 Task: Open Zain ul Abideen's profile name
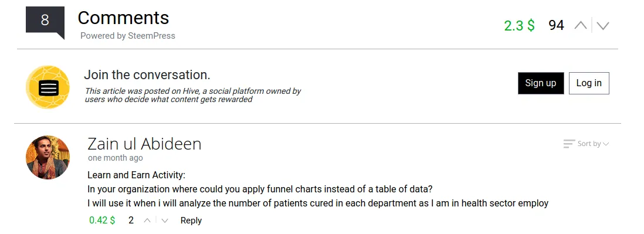click(144, 144)
